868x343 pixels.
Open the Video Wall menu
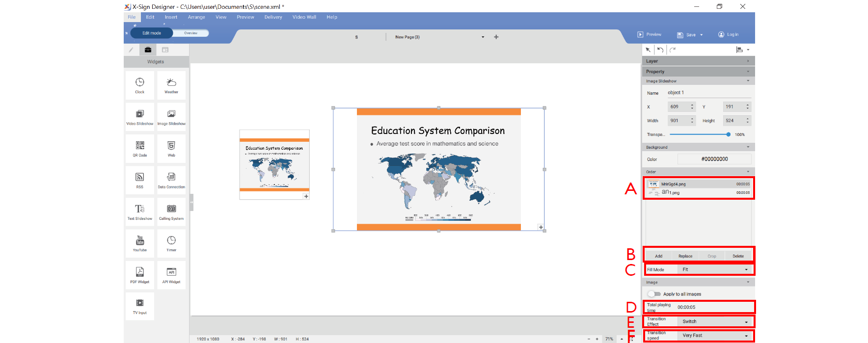click(x=304, y=17)
